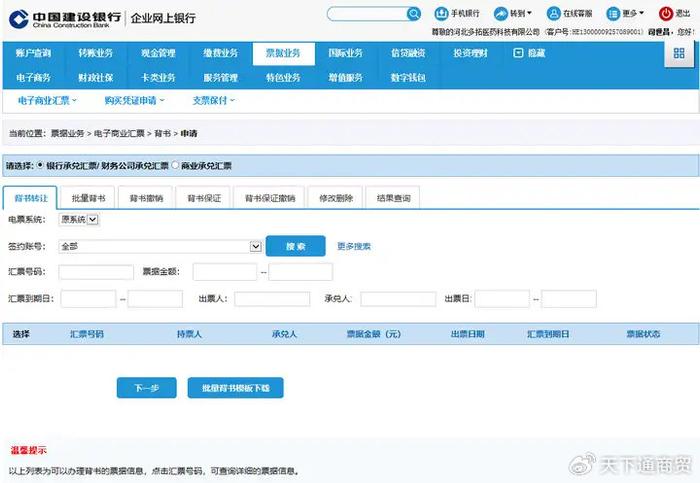Click the 出票人 input field
This screenshot has width=700, height=483.
[x=272, y=299]
